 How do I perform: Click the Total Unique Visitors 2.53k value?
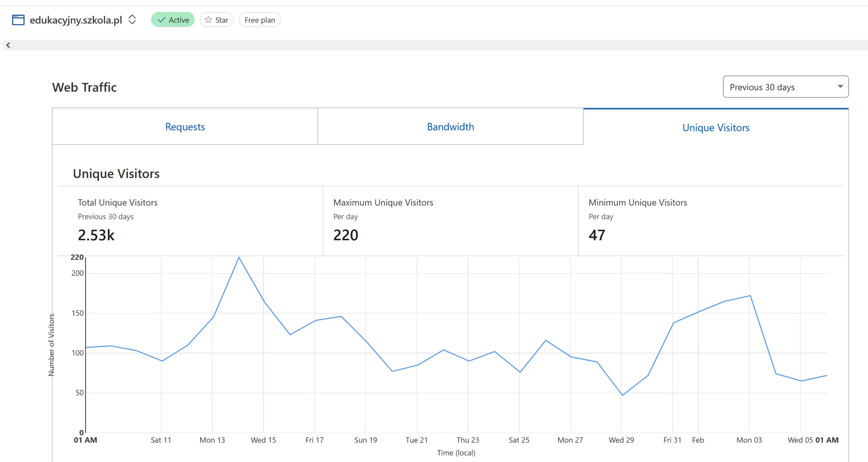click(x=96, y=235)
